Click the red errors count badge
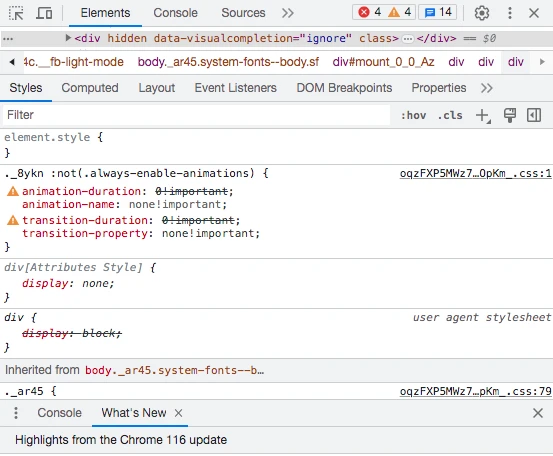 click(369, 12)
